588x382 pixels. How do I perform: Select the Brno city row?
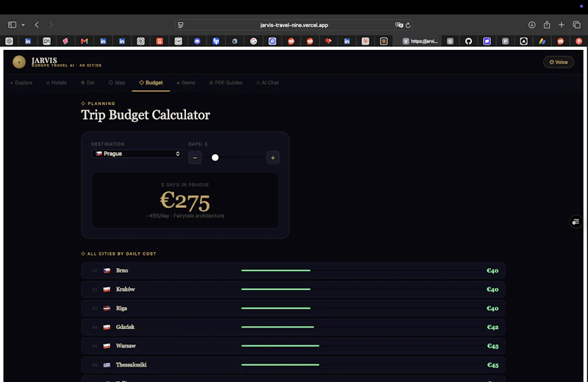point(293,270)
